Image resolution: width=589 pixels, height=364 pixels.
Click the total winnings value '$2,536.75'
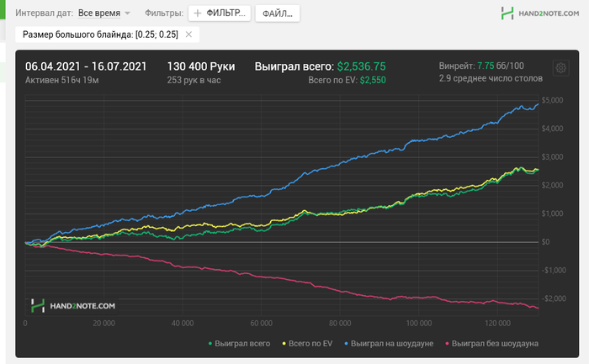[x=361, y=66]
